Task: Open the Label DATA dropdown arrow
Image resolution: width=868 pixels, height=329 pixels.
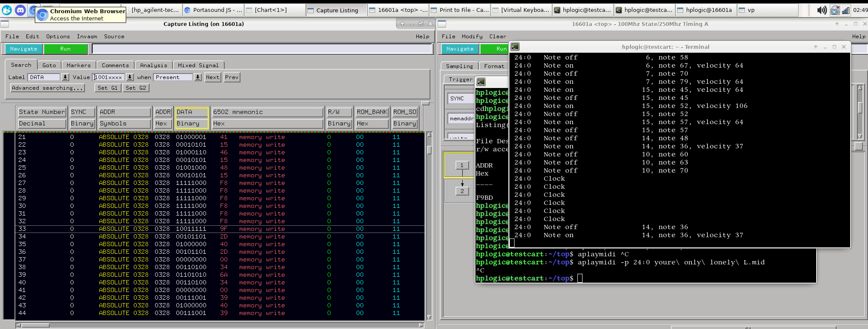Action: (65, 77)
